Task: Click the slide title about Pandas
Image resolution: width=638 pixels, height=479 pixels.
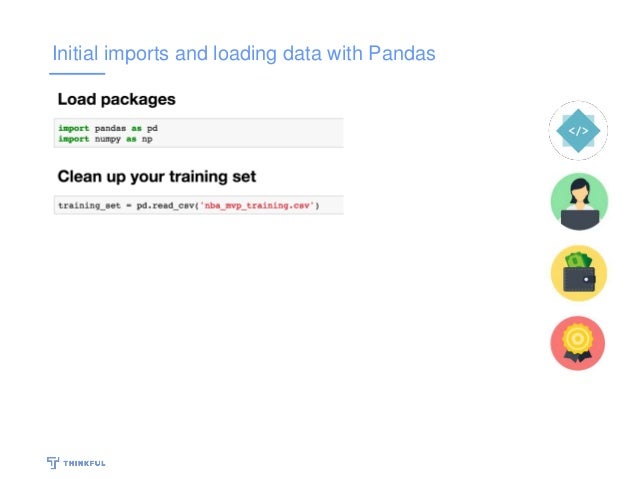Action: tap(244, 54)
